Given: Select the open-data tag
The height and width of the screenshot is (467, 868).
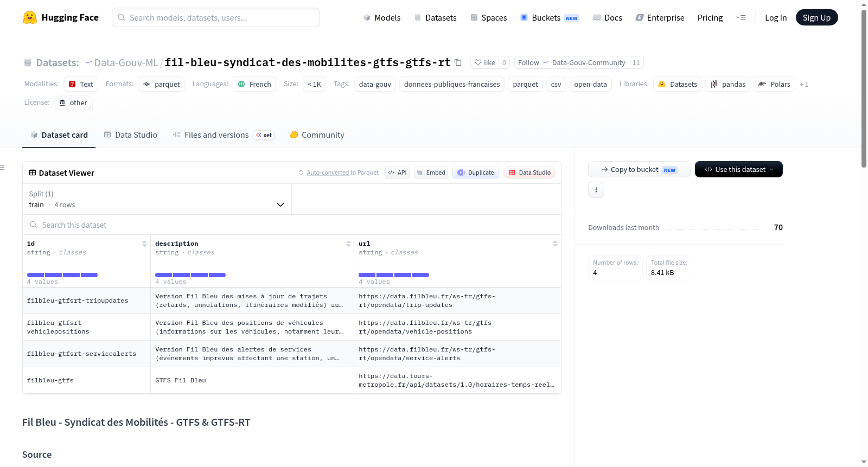Looking at the screenshot, I should click(590, 84).
